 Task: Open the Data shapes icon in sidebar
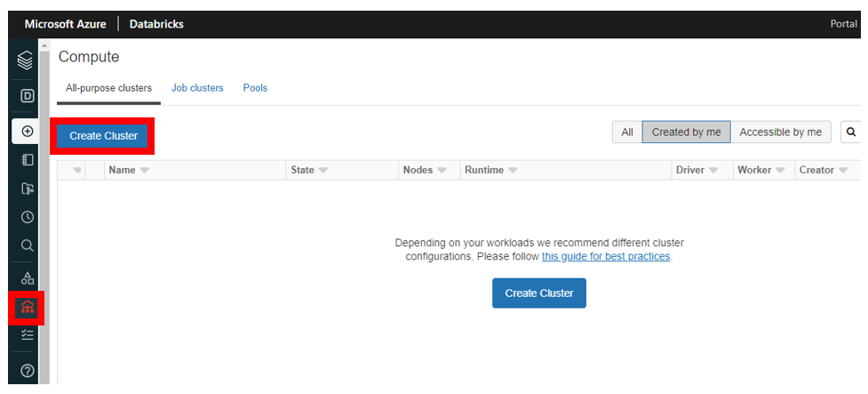[x=28, y=277]
